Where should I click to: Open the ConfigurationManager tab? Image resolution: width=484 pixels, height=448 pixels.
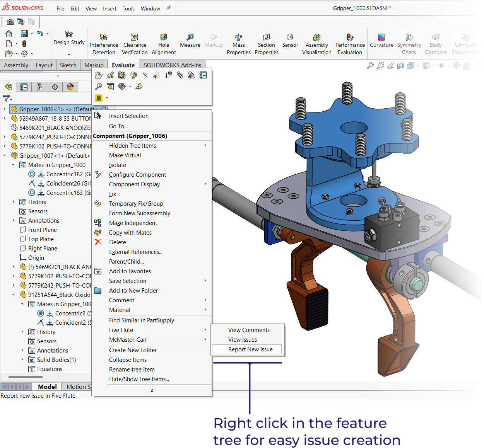[x=39, y=87]
